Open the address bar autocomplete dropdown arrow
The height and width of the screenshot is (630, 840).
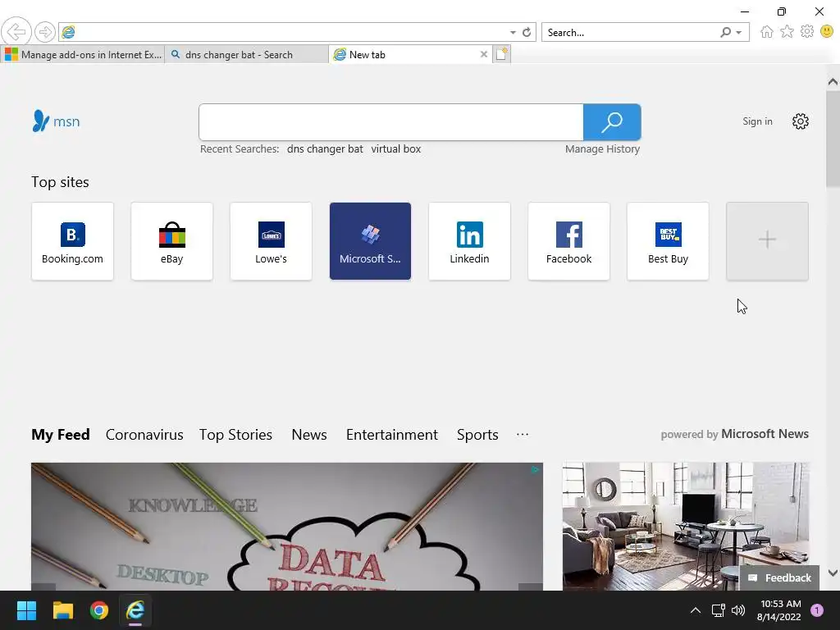click(x=513, y=33)
